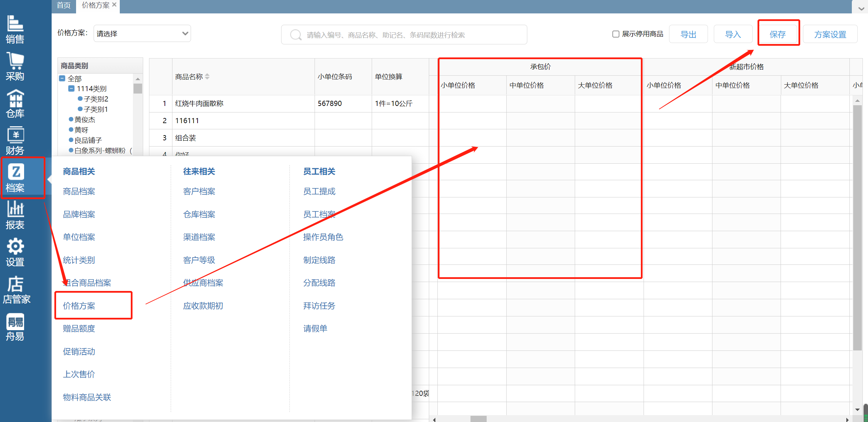
Task: Open 上次售价 menu entry
Action: [x=79, y=374]
